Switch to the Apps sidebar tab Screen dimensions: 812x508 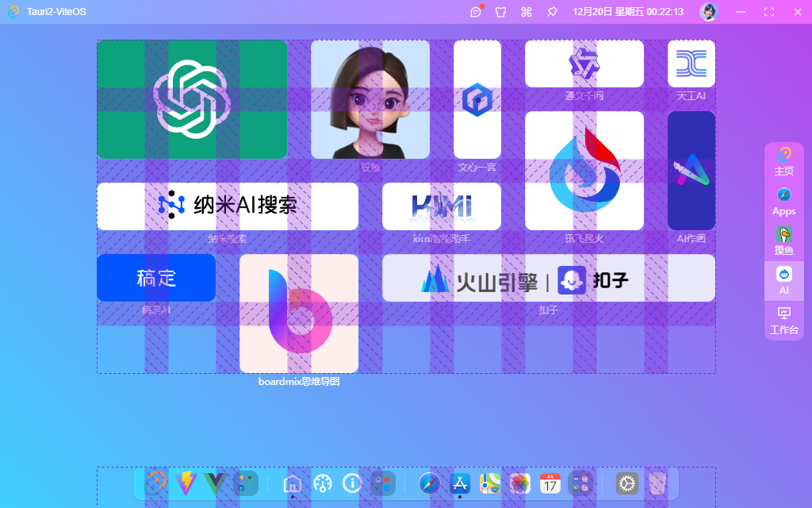784,202
